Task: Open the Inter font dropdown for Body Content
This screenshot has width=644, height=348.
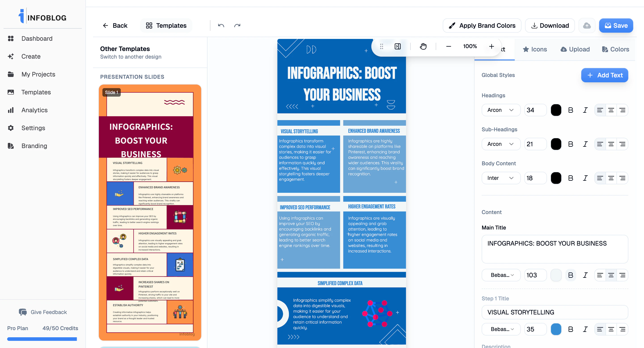Action: coord(501,178)
